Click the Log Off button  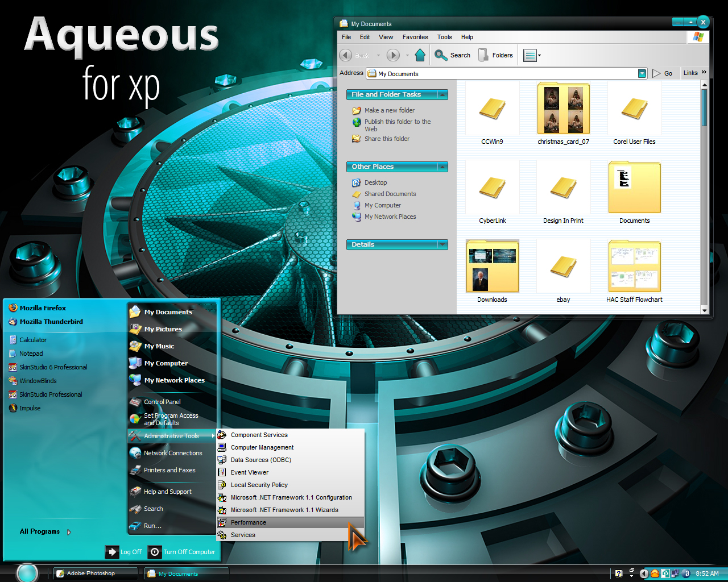pos(124,552)
